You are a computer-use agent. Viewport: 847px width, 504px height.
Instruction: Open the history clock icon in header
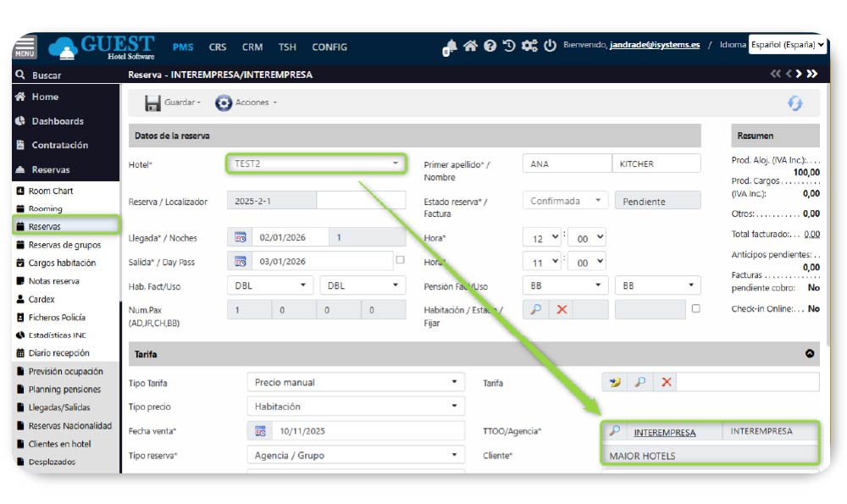(509, 46)
